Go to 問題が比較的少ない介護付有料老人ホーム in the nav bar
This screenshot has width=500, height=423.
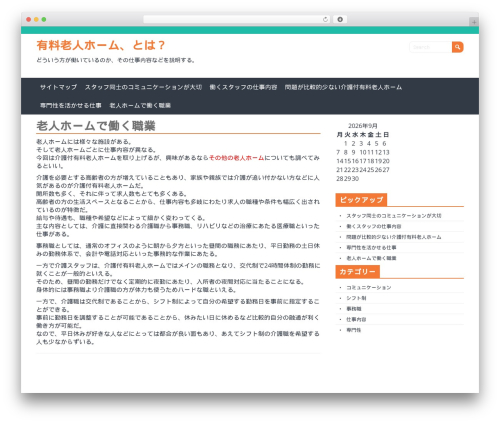pyautogui.click(x=343, y=87)
